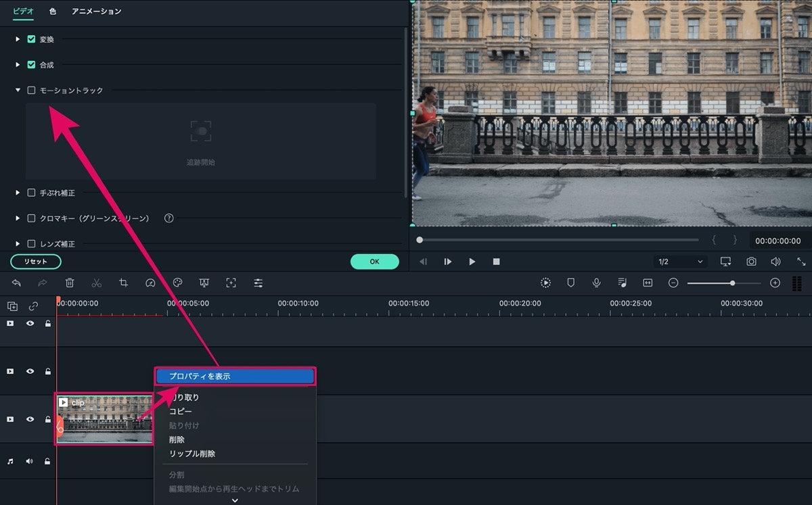Choose リップル削除 from the context menu
This screenshot has width=812, height=505.
pos(192,454)
